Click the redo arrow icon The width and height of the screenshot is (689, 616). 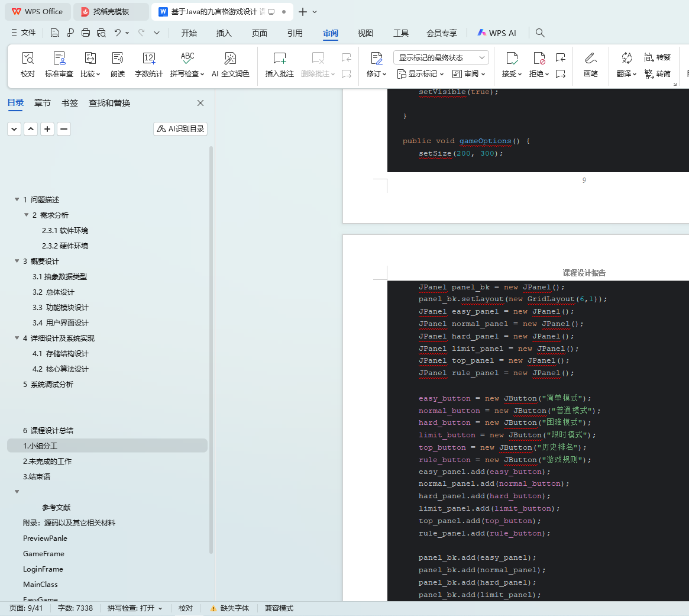pos(141,33)
